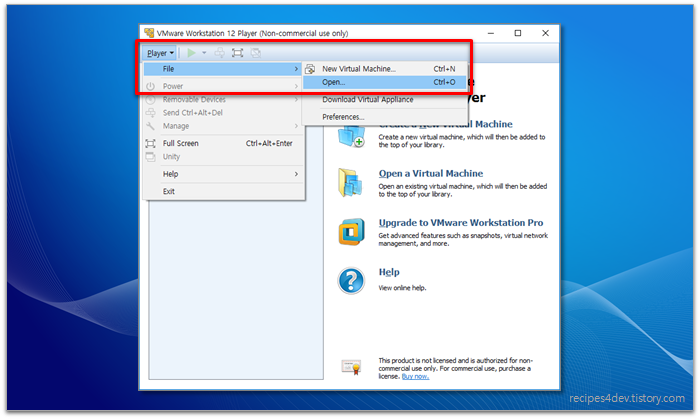This screenshot has height=420, width=700.
Task: Click the New Virtual Machine submenu icon
Action: click(310, 69)
